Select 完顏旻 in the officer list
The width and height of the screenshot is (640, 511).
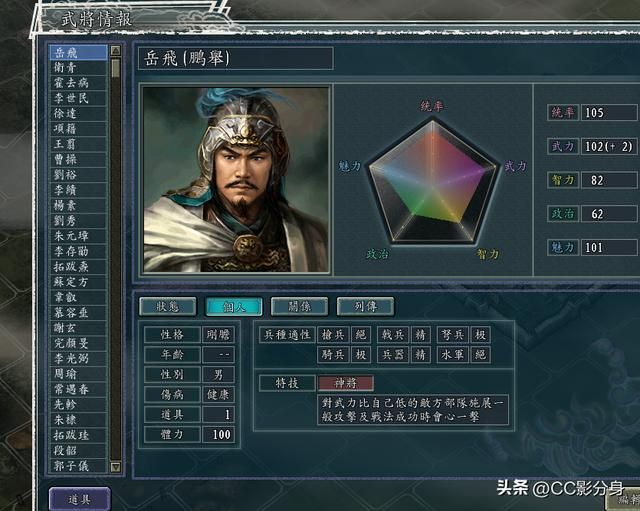(x=78, y=343)
